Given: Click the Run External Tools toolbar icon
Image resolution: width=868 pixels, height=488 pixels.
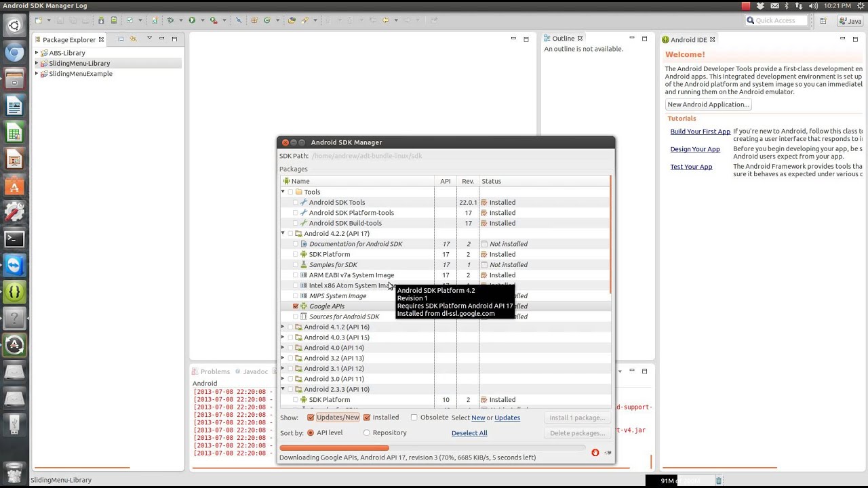Looking at the screenshot, I should click(x=213, y=20).
